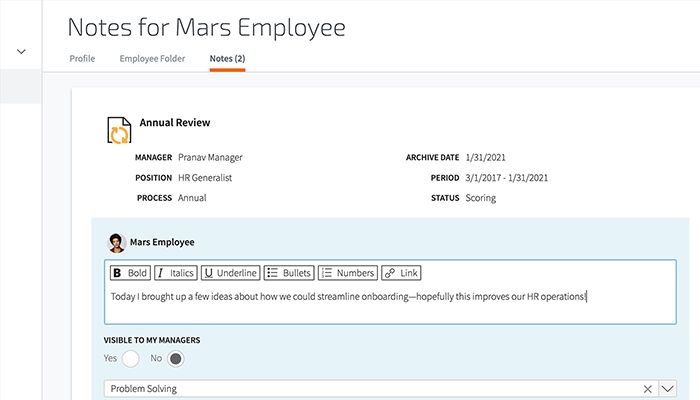Clear the Problem Solving selection
This screenshot has width=700, height=400.
pos(647,389)
